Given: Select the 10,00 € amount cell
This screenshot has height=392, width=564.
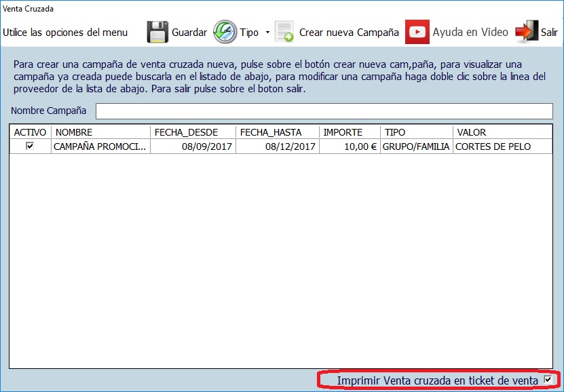Looking at the screenshot, I should [x=350, y=146].
